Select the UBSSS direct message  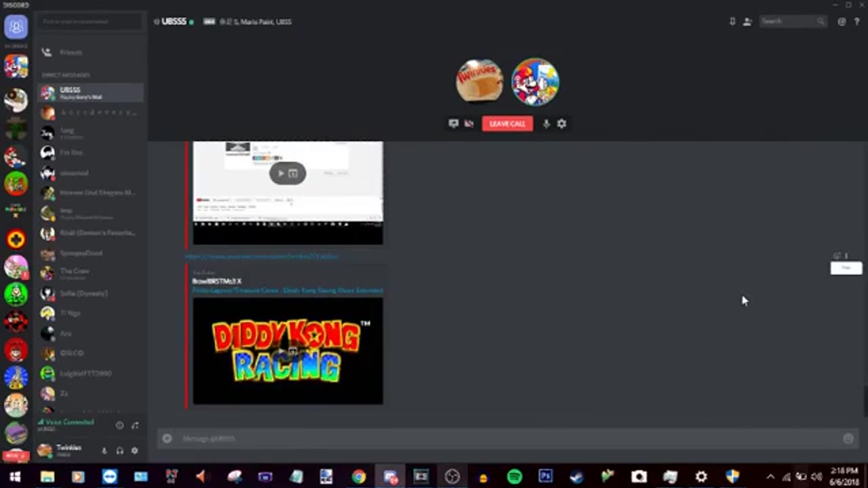[x=91, y=93]
